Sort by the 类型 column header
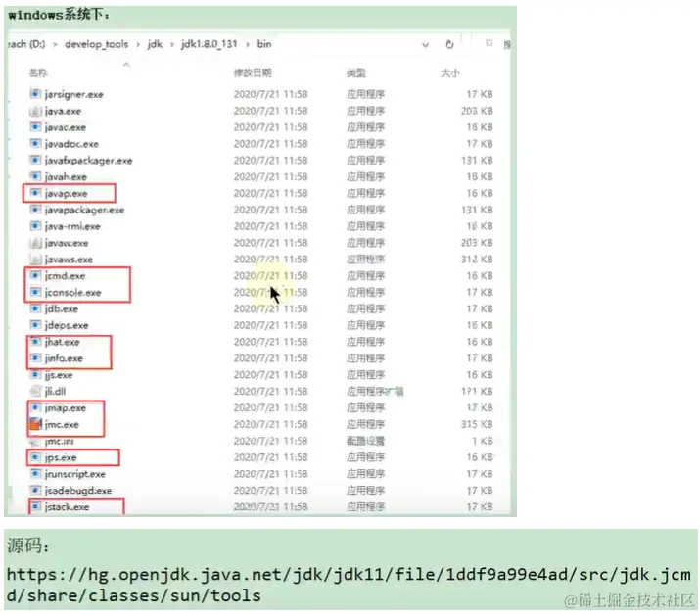The height and width of the screenshot is (614, 700). (355, 72)
